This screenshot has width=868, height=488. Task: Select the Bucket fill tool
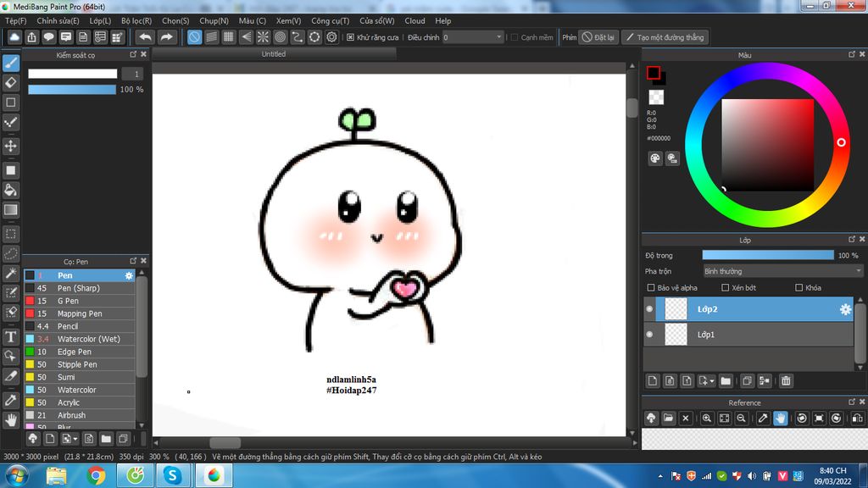(x=11, y=191)
